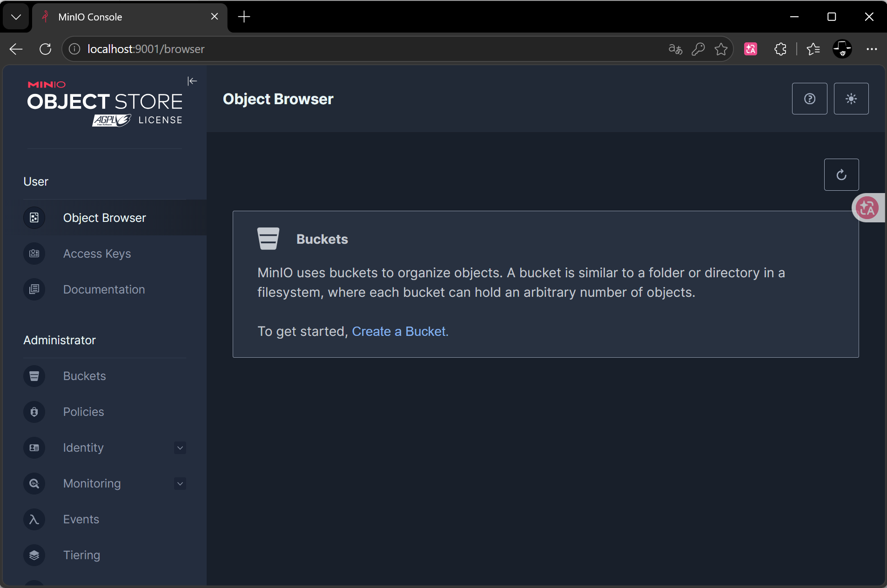Open the browser extensions puzzle icon

(780, 49)
